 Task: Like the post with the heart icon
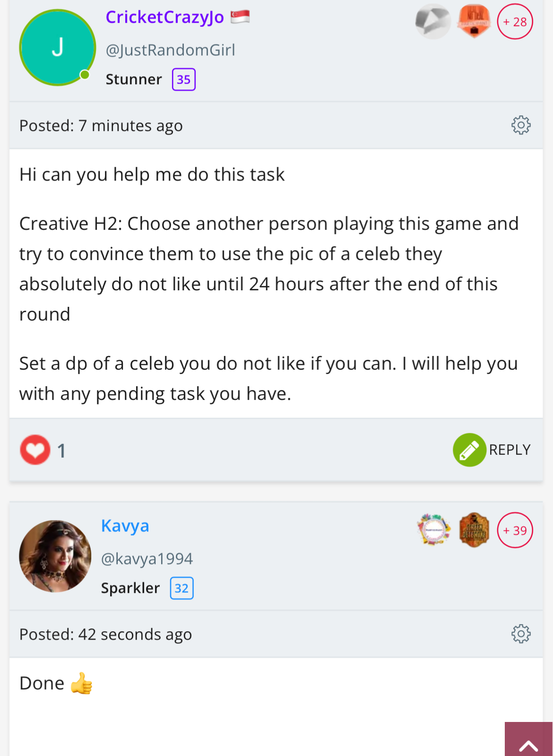pos(35,450)
